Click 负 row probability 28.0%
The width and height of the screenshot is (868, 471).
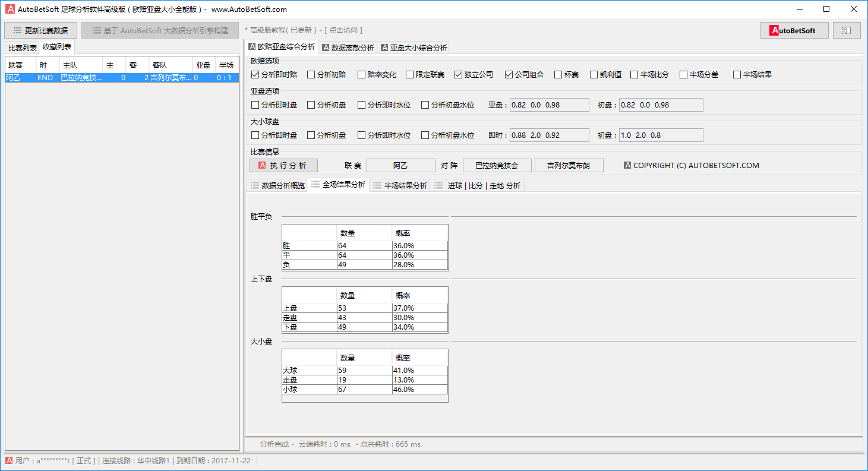point(419,264)
